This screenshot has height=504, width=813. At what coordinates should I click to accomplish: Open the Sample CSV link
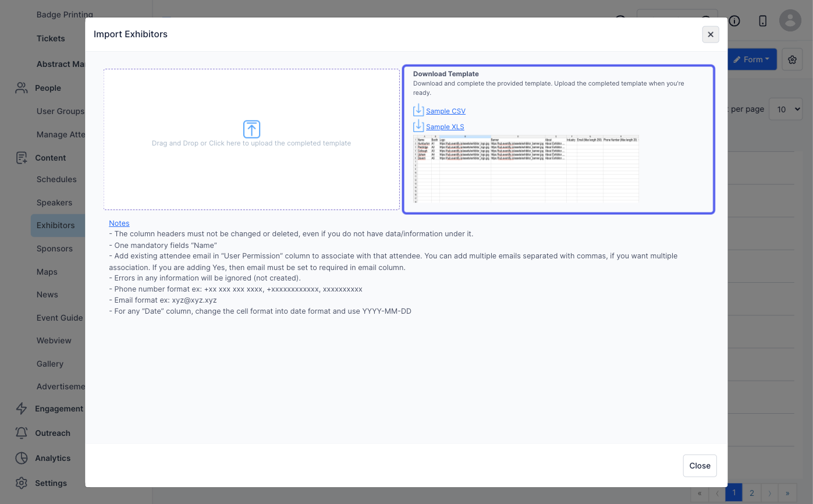(x=446, y=111)
